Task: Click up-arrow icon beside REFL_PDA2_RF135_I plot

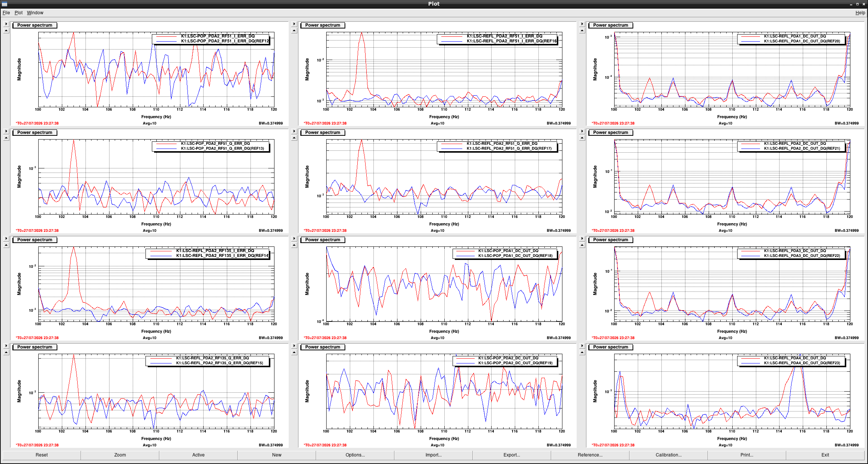Action: [x=6, y=245]
